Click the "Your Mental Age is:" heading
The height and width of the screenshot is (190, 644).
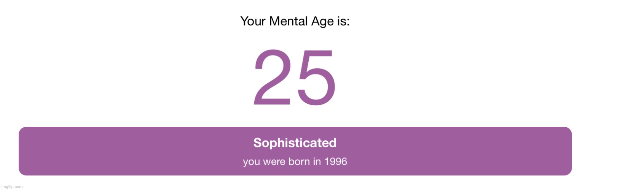295,22
